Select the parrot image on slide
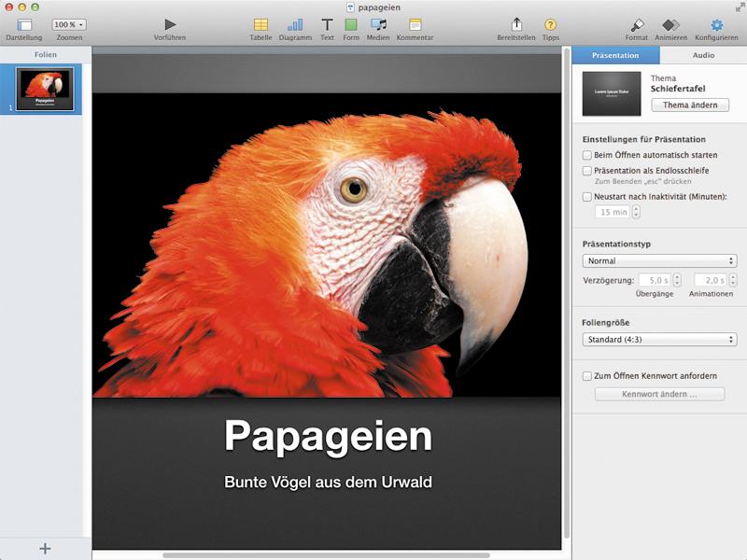Image resolution: width=747 pixels, height=560 pixels. tap(326, 245)
